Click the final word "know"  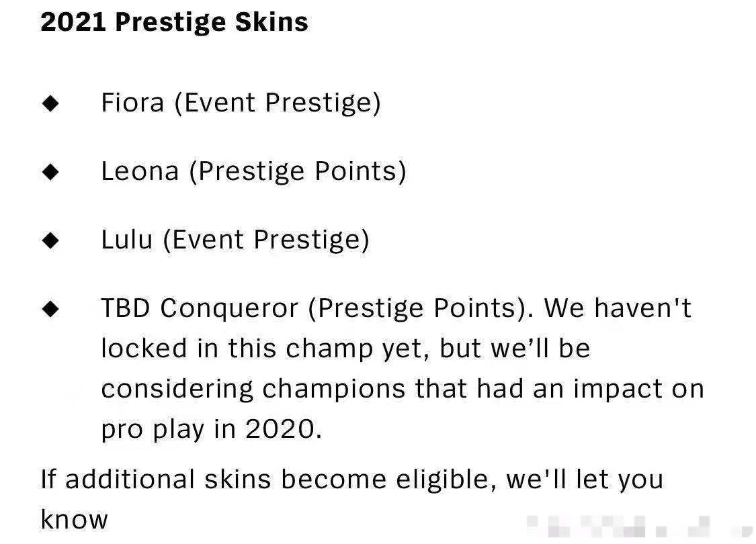coord(74,519)
